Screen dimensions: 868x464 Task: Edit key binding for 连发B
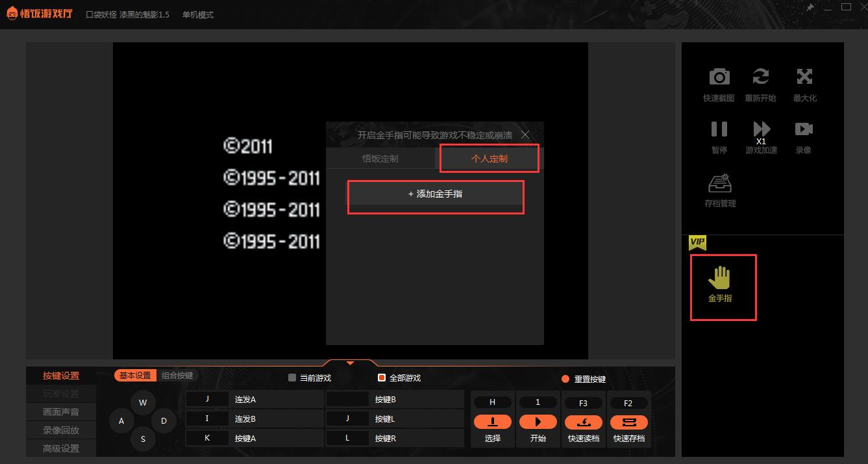(x=207, y=419)
